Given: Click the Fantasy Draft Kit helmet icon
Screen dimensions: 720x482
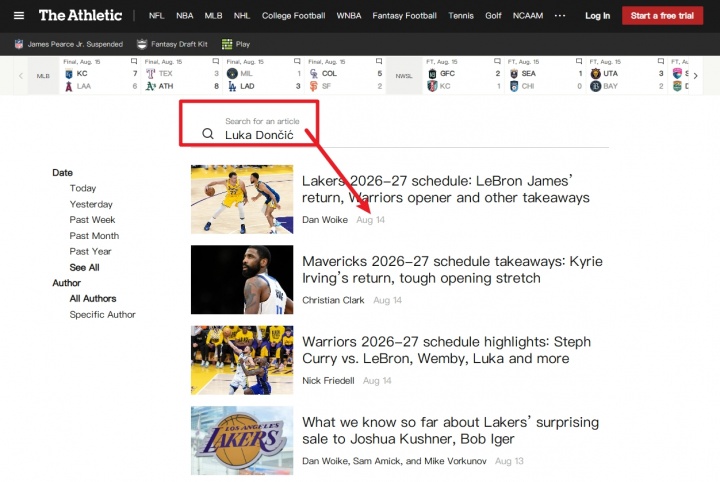Looking at the screenshot, I should (x=142, y=44).
